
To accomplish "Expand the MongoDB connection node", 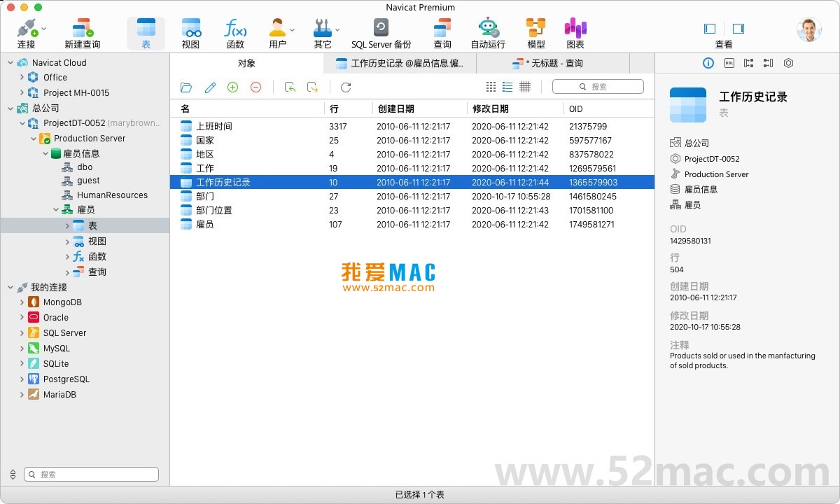I will pyautogui.click(x=22, y=302).
